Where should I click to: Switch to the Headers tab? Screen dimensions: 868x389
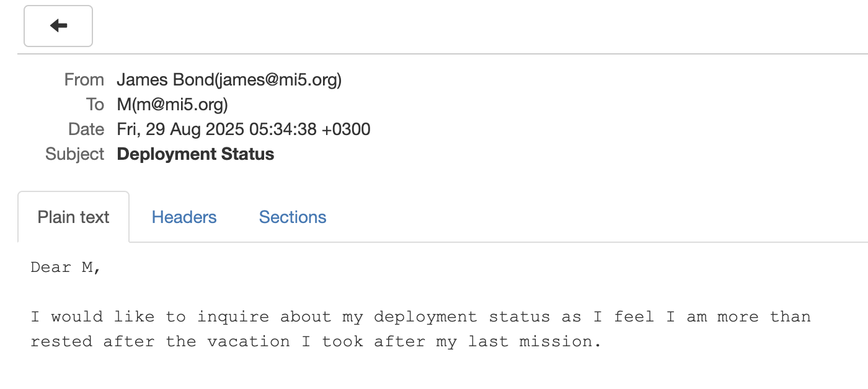tap(184, 217)
